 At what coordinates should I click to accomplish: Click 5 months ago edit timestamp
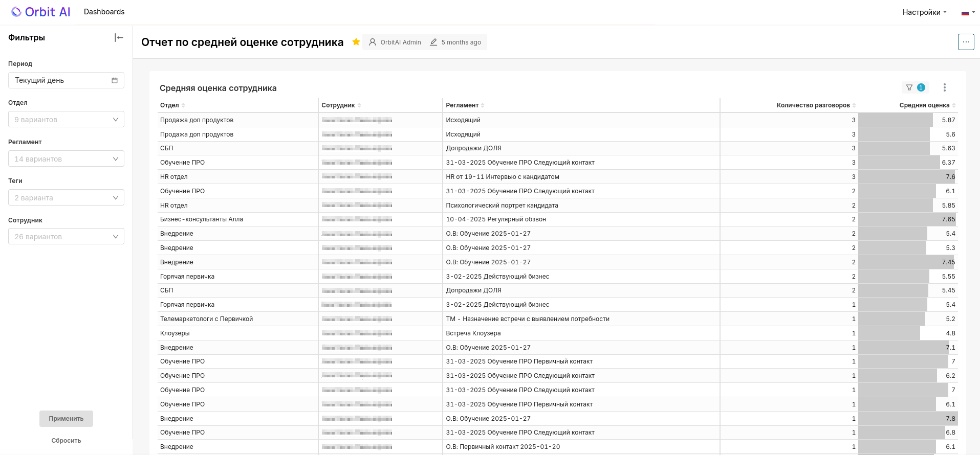461,42
